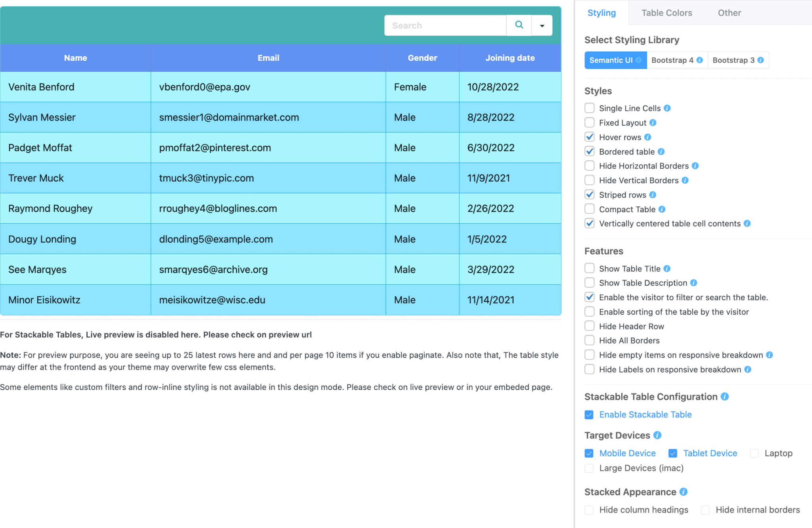
Task: Enable sorting of the table by visitor
Action: tap(590, 311)
